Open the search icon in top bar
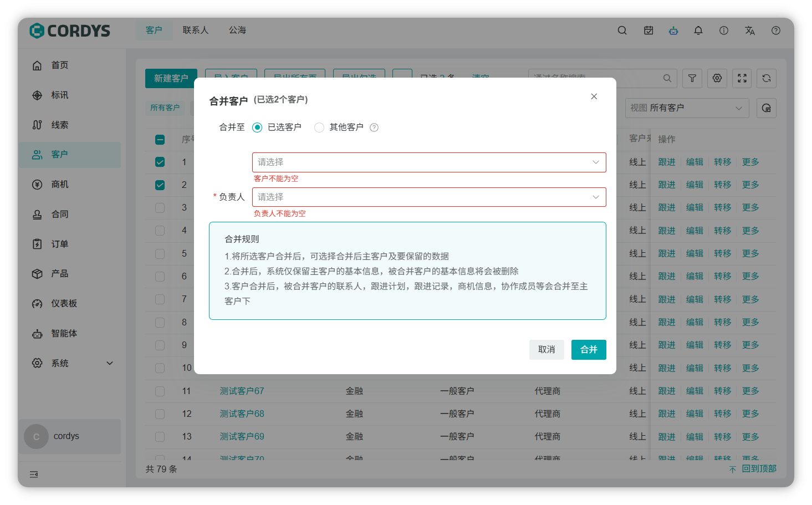812x505 pixels. tap(622, 30)
